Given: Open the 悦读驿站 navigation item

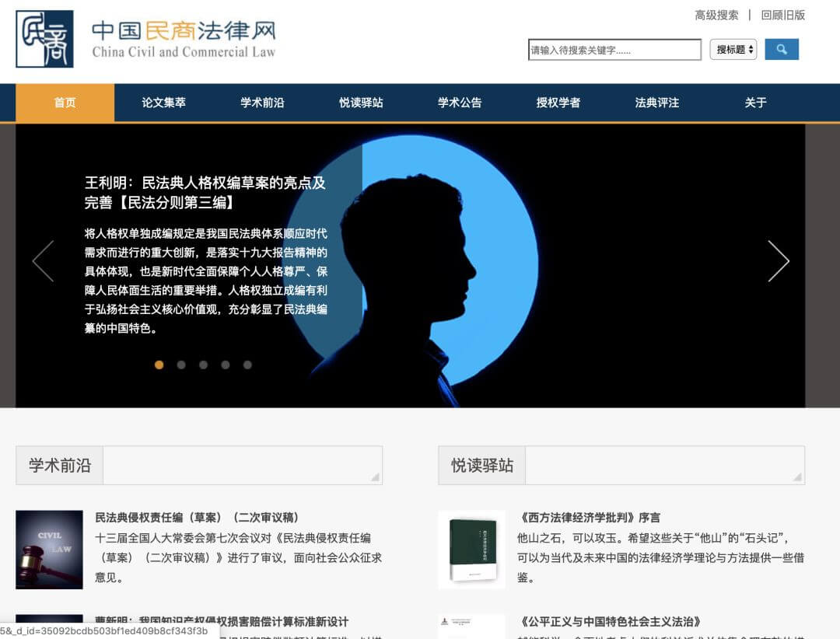Looking at the screenshot, I should click(x=361, y=102).
